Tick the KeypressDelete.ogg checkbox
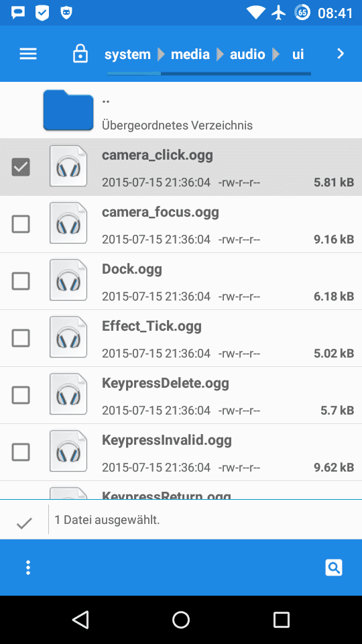The height and width of the screenshot is (644, 362). [x=21, y=395]
